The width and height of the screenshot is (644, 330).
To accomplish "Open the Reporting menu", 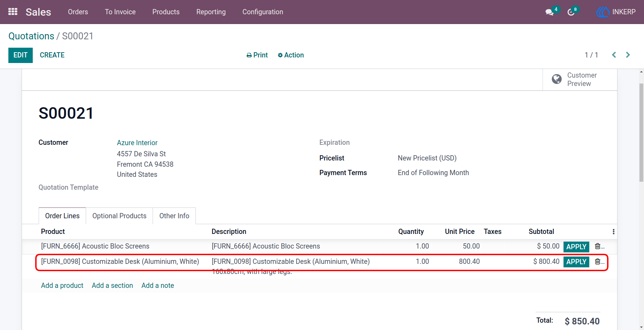I will (x=211, y=12).
